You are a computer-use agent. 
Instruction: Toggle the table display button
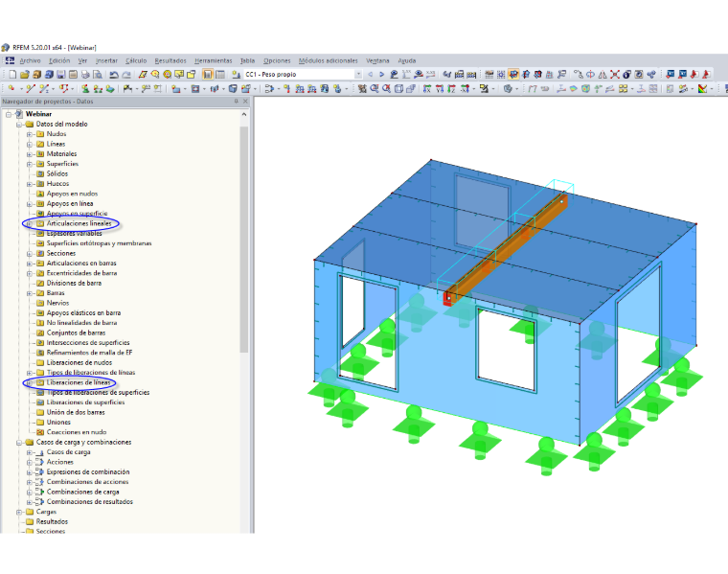point(220,75)
